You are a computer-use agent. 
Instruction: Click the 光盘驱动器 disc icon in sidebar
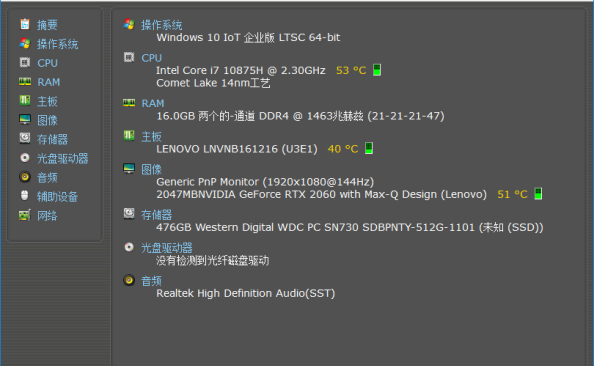pos(25,158)
